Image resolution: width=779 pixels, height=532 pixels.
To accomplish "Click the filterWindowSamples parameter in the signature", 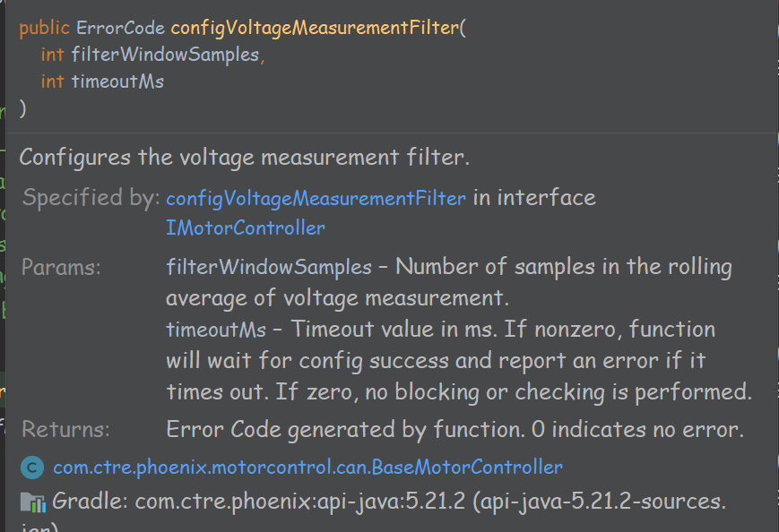I will (166, 55).
